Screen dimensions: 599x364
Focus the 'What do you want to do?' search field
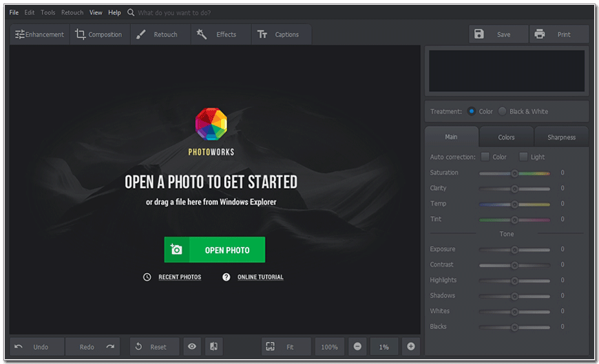[x=174, y=12]
